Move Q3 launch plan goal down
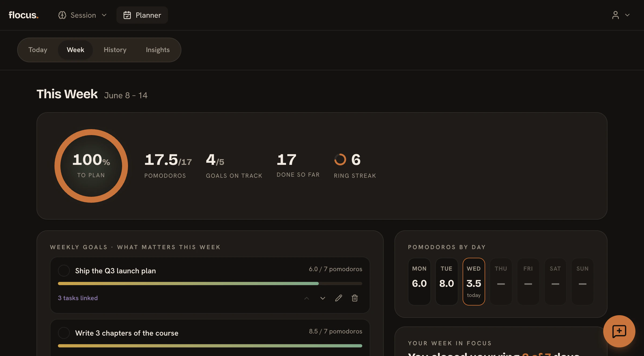The height and width of the screenshot is (356, 644). click(323, 298)
